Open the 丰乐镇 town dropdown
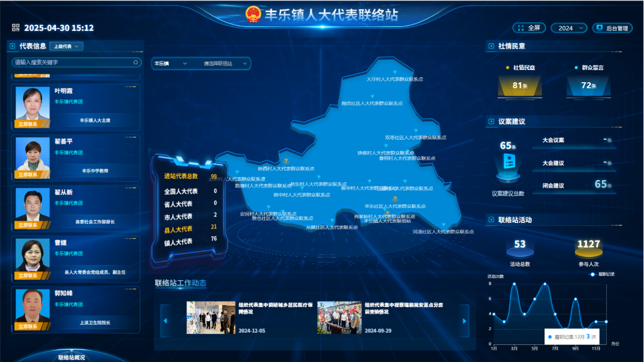Screen dimensions: 644x362 click(171, 63)
